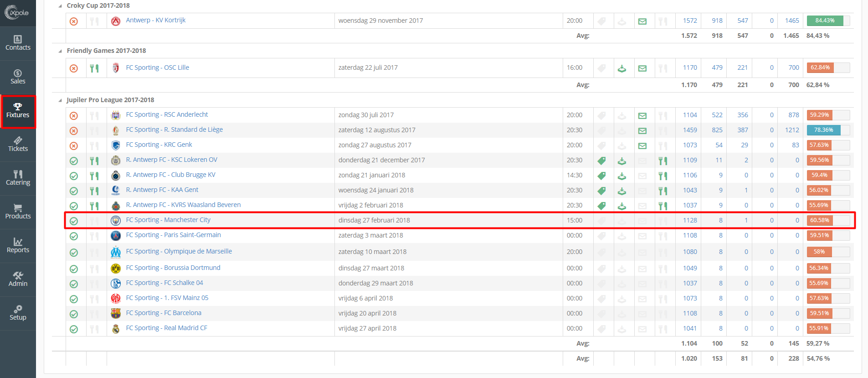This screenshot has height=378, width=868.
Task: Click the ticket tag icon in KAA Gent row
Action: tap(601, 191)
